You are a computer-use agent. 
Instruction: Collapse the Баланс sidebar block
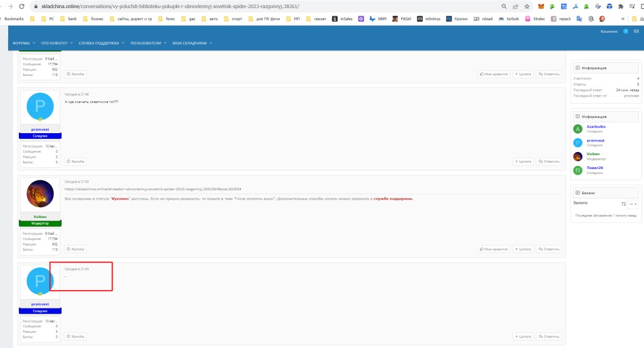point(577,192)
